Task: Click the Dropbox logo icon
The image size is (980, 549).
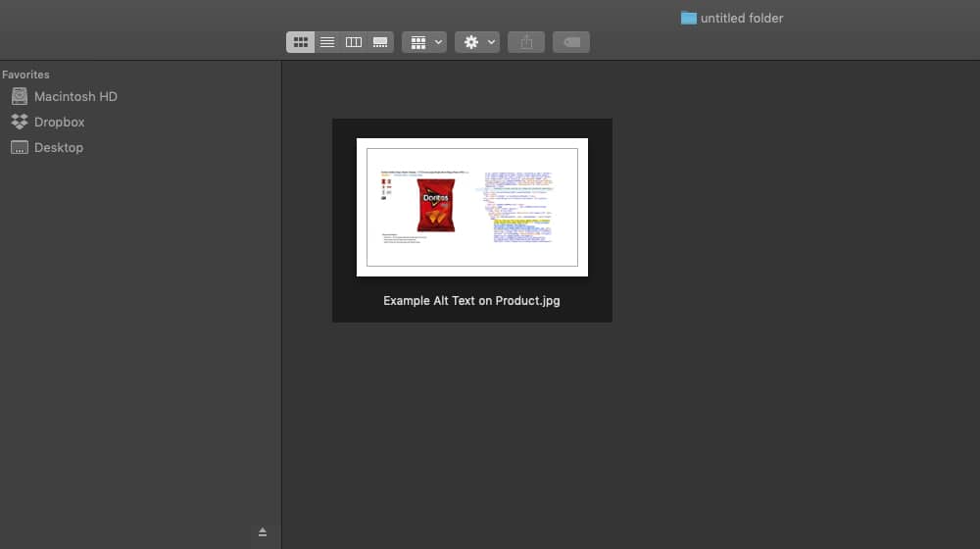Action: click(x=20, y=122)
